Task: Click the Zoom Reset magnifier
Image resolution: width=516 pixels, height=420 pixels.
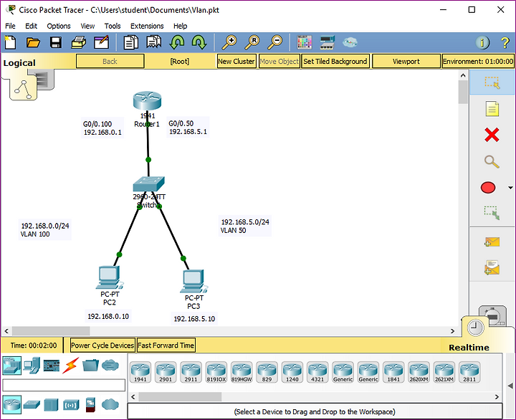Action: point(252,42)
